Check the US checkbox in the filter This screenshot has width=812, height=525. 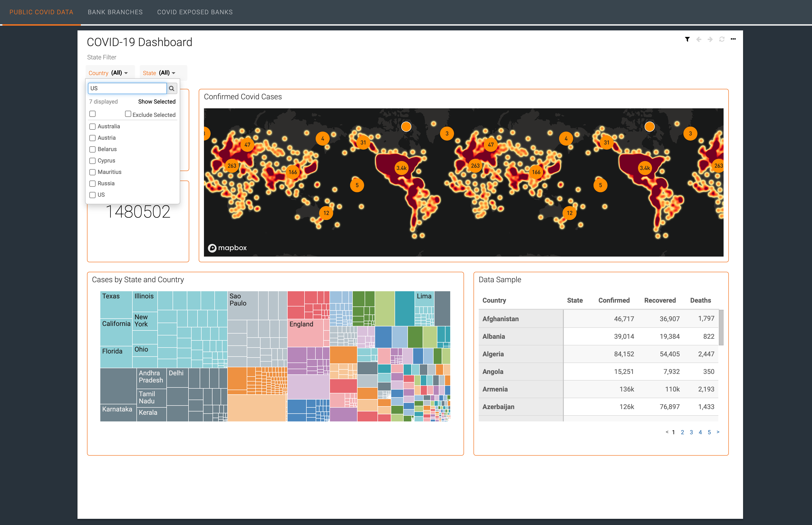92,195
